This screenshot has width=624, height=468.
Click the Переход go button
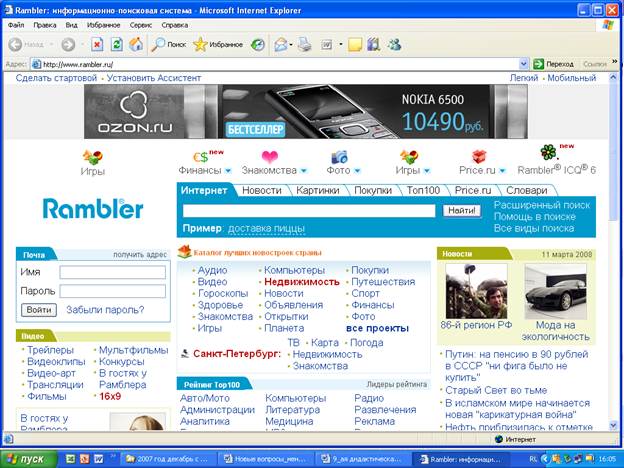[x=553, y=64]
